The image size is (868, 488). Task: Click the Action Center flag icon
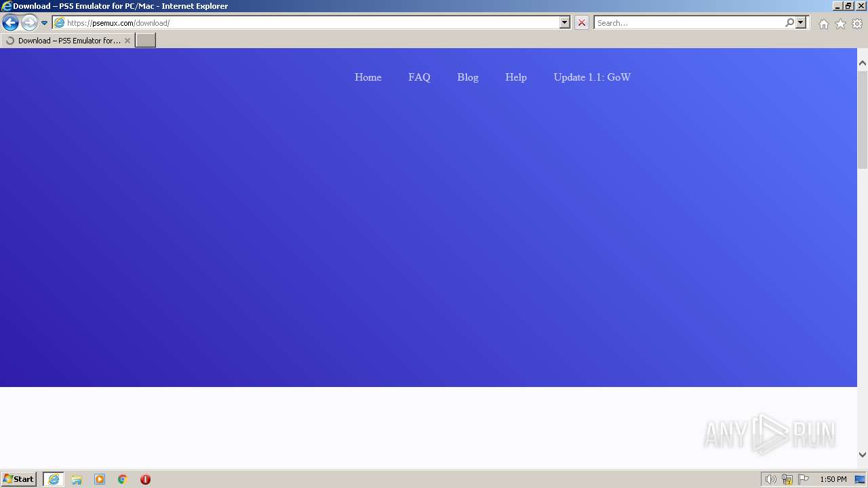(x=804, y=479)
